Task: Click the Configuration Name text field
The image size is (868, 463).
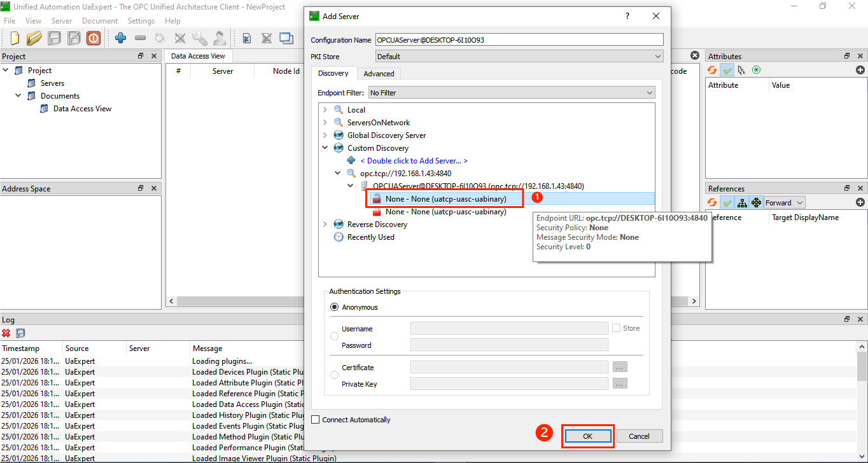Action: pos(519,39)
